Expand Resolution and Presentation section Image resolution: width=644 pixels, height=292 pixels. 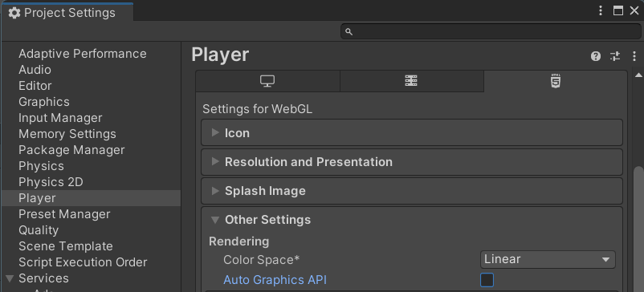click(412, 162)
